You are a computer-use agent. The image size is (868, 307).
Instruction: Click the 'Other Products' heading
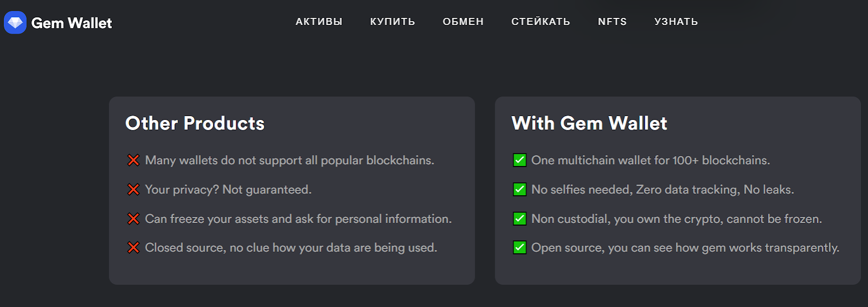point(195,123)
